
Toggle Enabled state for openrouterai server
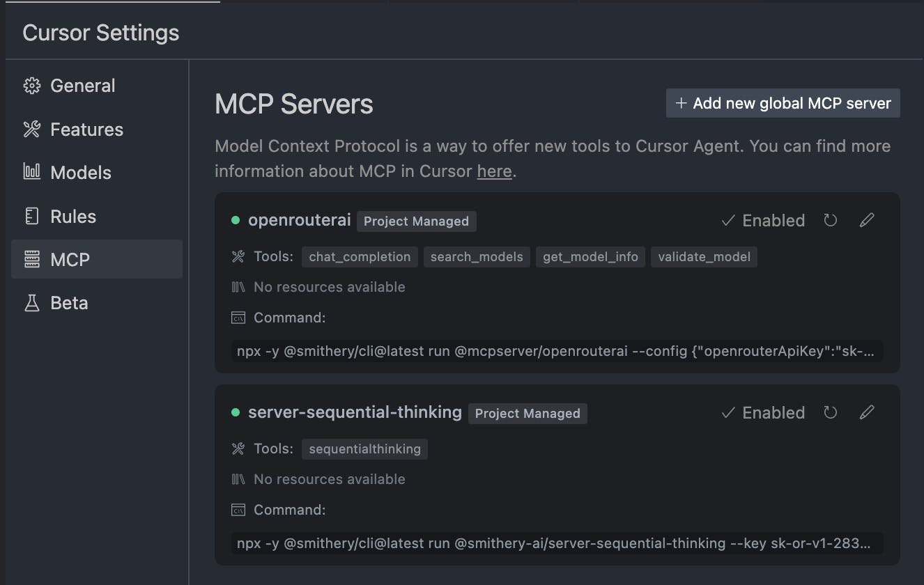(x=763, y=221)
